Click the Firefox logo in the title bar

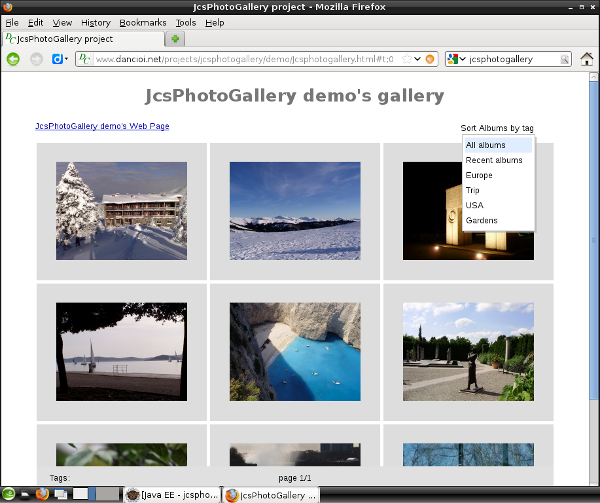7,7
